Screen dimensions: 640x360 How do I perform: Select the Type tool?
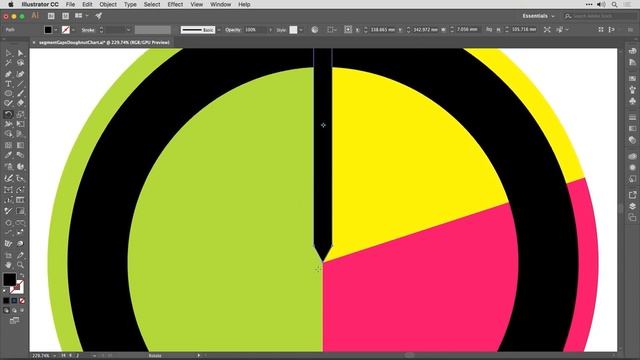tap(8, 84)
